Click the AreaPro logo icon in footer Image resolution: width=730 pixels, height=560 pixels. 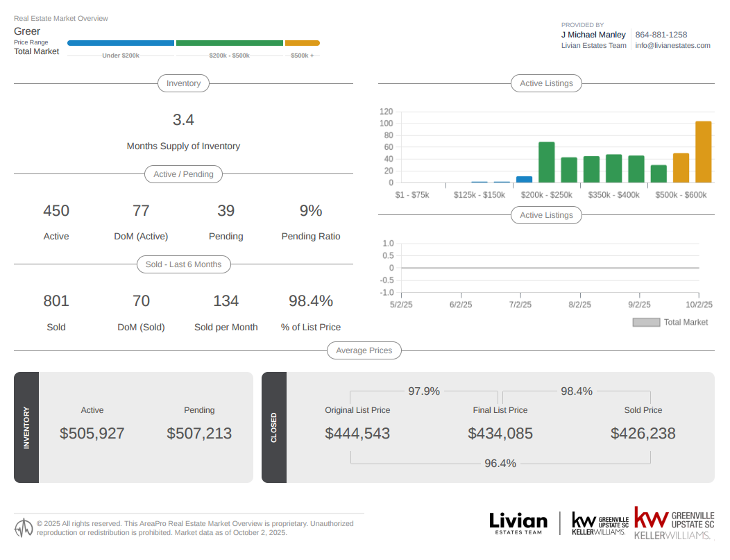[24, 528]
